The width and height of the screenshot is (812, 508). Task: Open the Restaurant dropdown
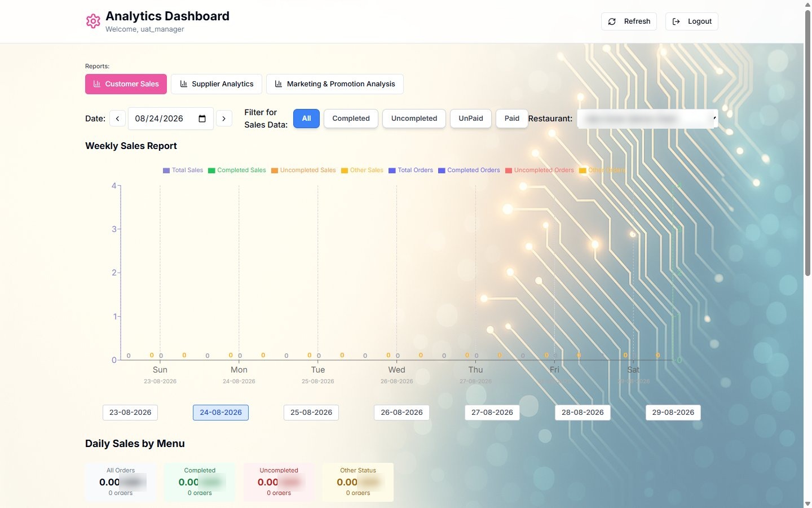(647, 119)
